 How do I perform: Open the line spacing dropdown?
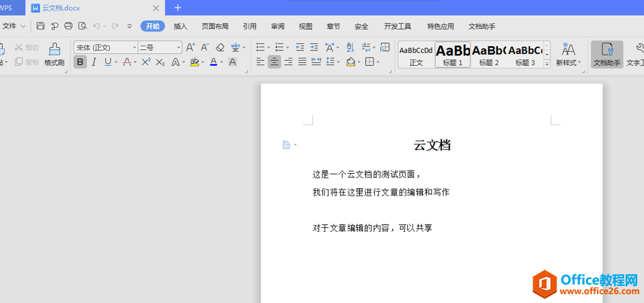click(338, 62)
